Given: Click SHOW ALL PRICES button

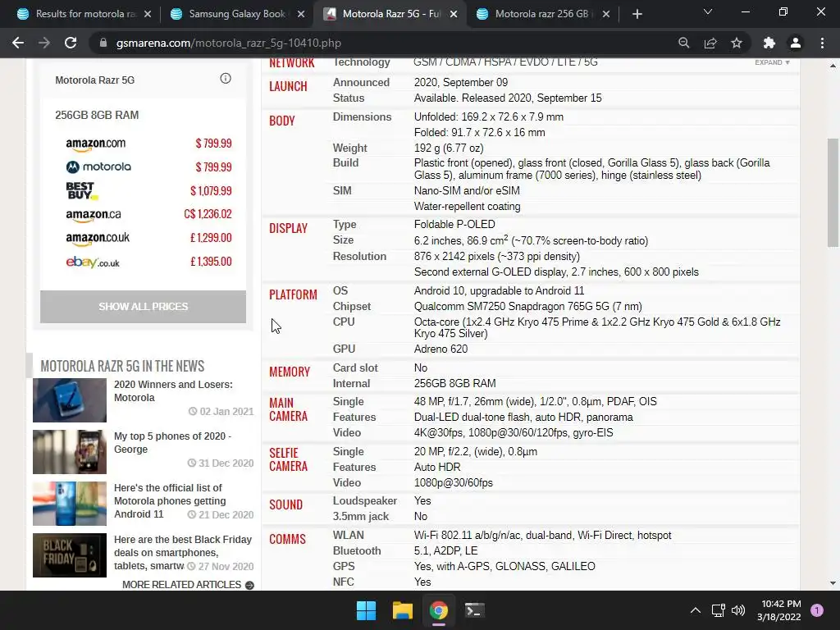Looking at the screenshot, I should point(143,307).
